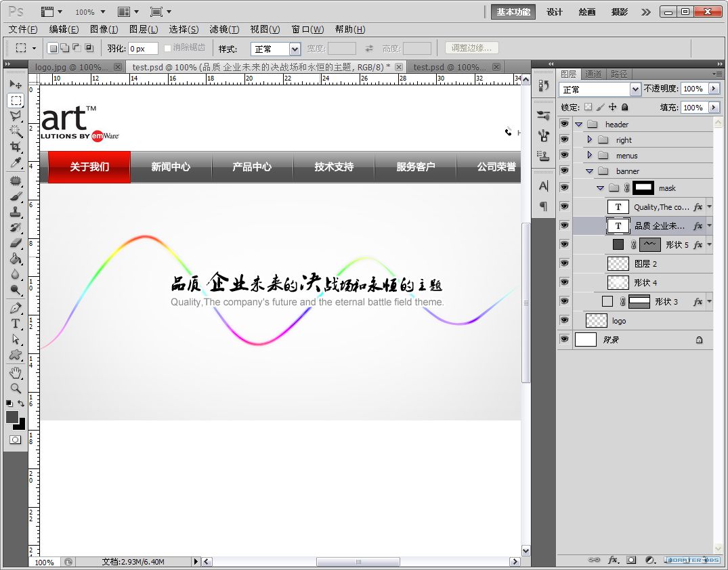This screenshot has height=570, width=728.
Task: Select the Zoom tool
Action: [16, 388]
